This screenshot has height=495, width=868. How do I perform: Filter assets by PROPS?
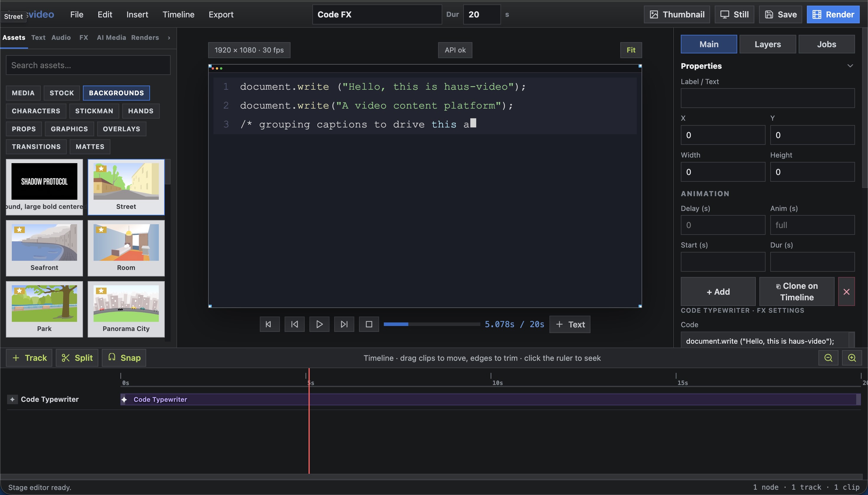[24, 129]
